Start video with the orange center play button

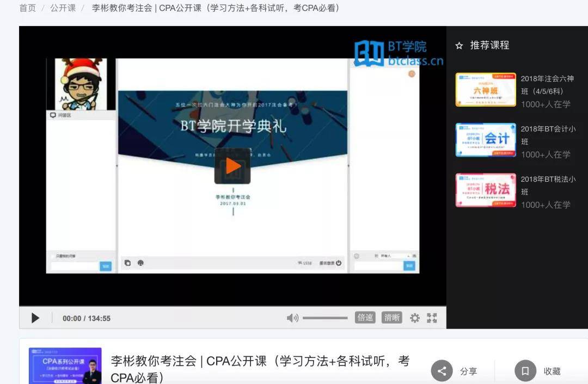[x=232, y=166]
